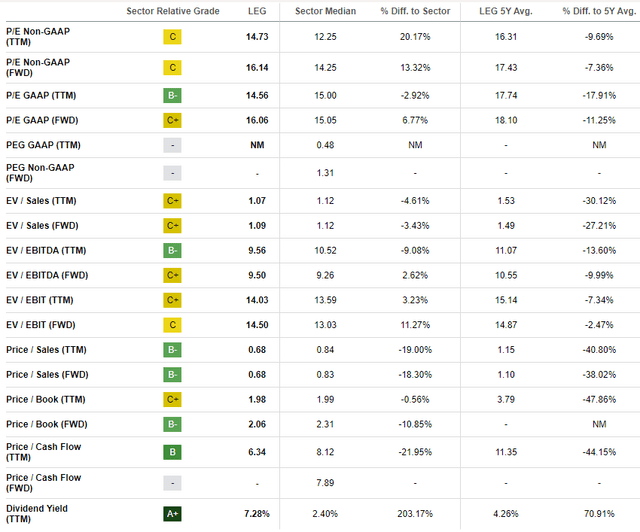Viewport: 640px width, 532px height.
Task: Click the B- grade badge for EV / EBITDA (TTM)
Action: pos(173,250)
